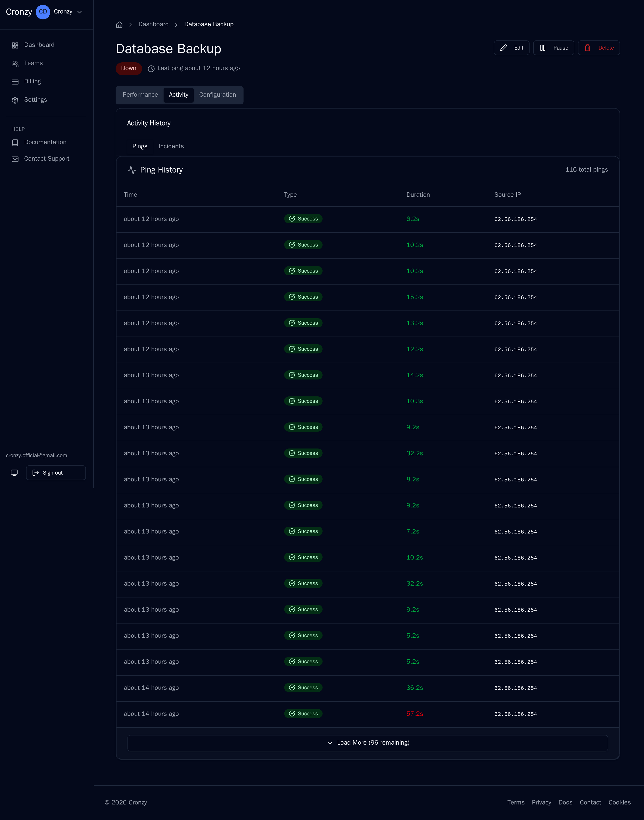Open Documentation under Help
The height and width of the screenshot is (820, 644).
pyautogui.click(x=45, y=142)
